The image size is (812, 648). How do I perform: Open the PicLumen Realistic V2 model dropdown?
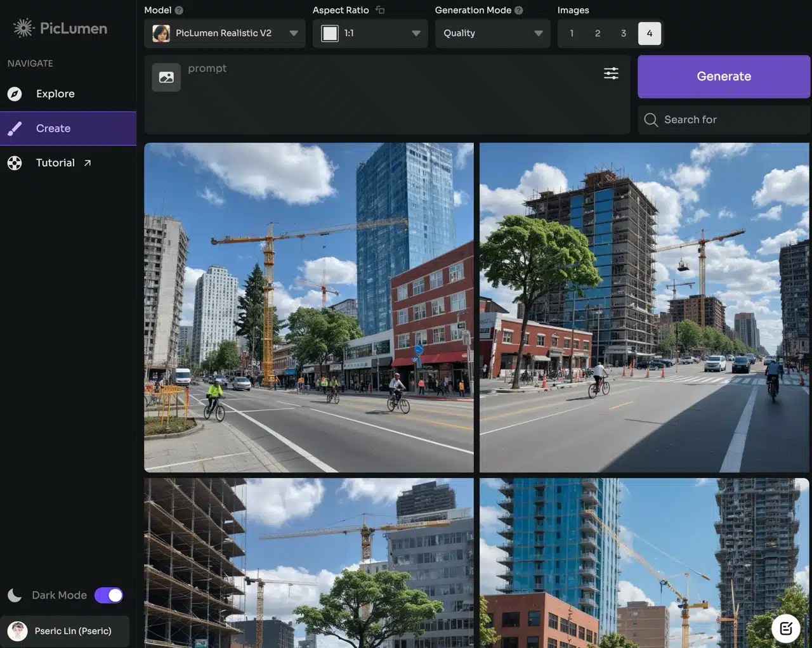225,34
